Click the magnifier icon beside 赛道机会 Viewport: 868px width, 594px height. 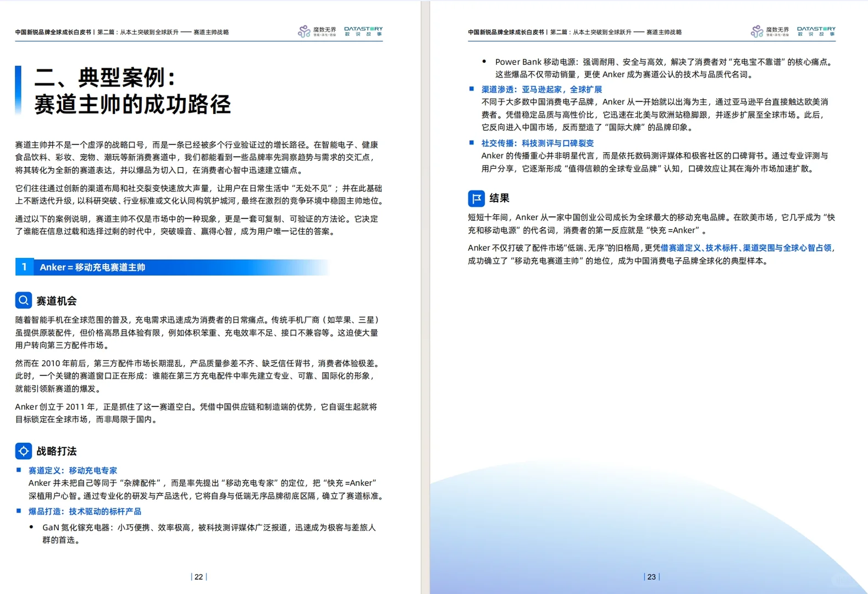23,300
